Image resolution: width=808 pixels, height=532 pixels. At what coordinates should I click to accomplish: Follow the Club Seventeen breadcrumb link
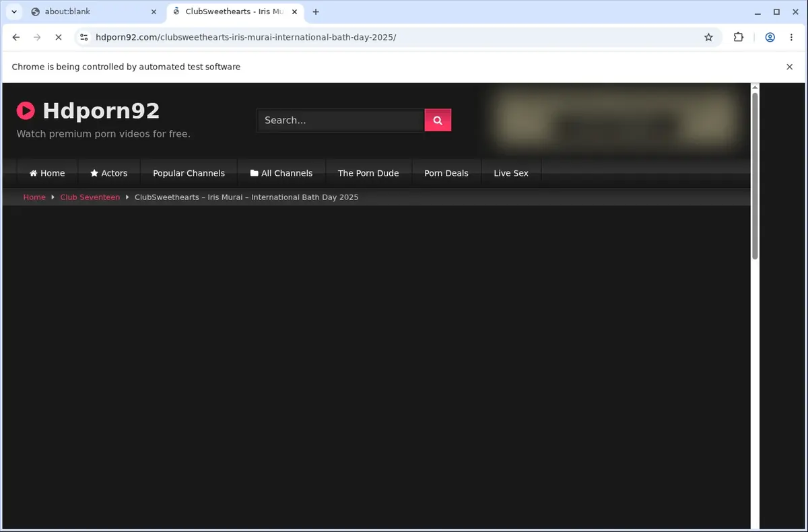[x=90, y=197]
